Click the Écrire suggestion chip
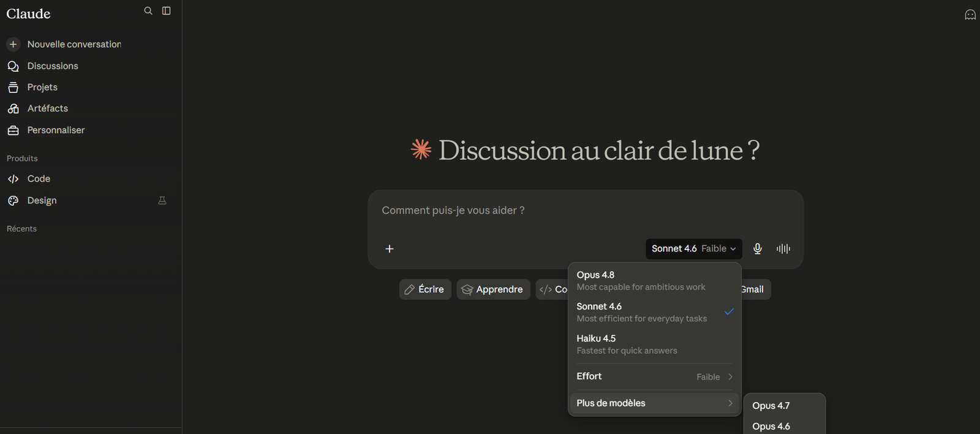The width and height of the screenshot is (980, 434). click(425, 289)
